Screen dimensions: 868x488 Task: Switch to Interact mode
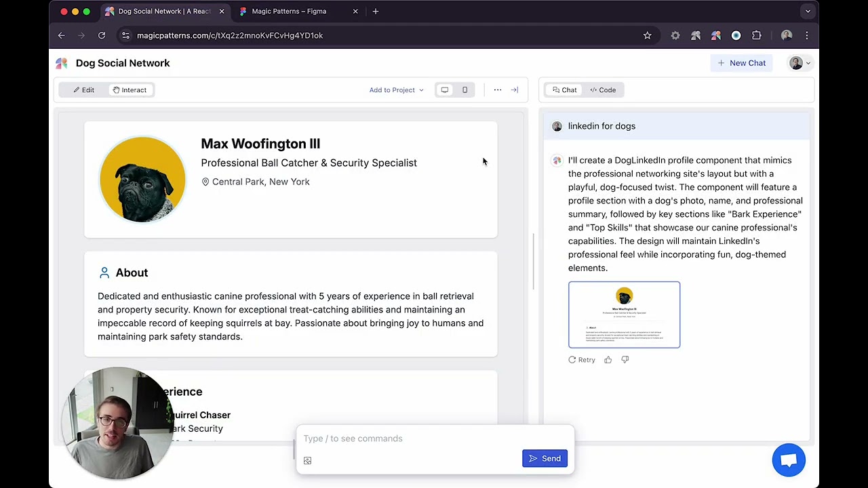pos(130,89)
